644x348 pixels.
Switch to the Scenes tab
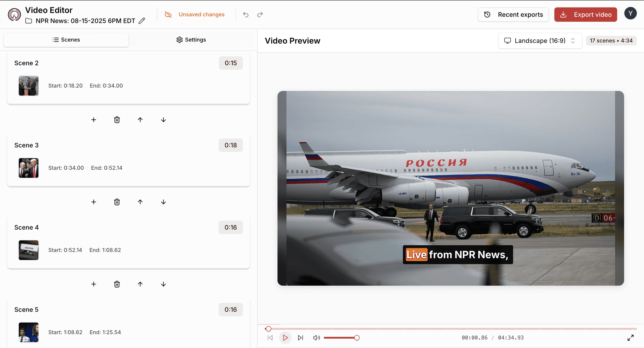66,40
